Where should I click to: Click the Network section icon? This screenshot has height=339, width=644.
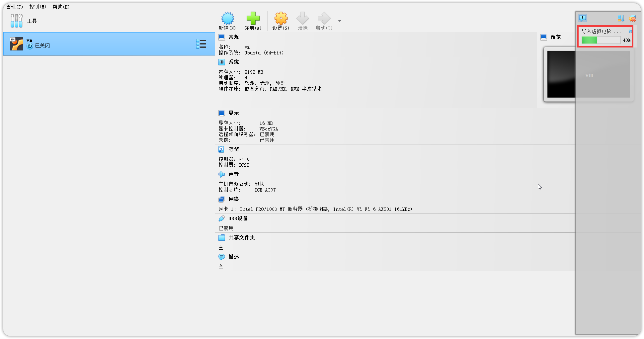click(222, 199)
